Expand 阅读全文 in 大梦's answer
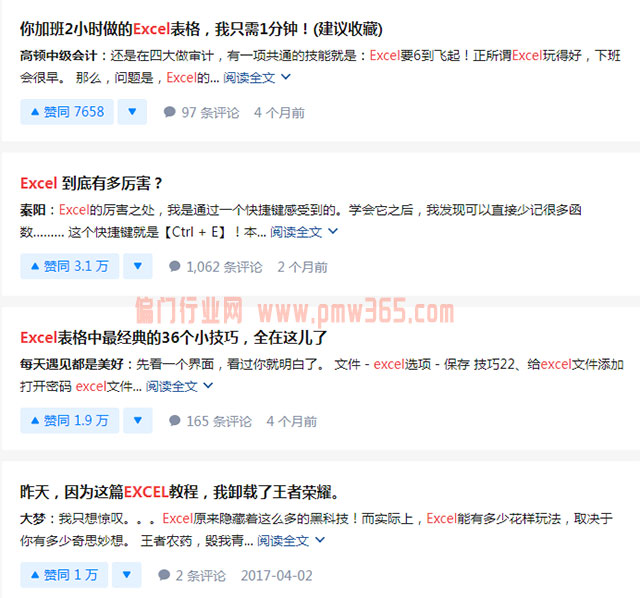 (291, 540)
